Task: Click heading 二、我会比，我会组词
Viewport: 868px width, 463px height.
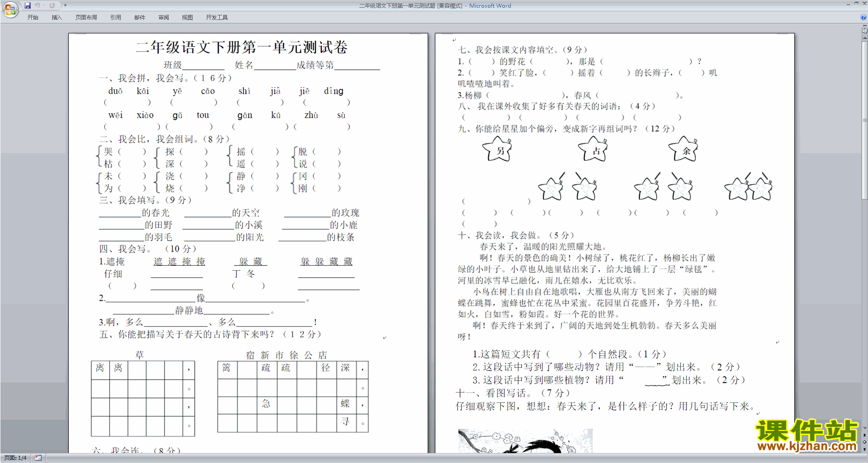Action: (165, 139)
